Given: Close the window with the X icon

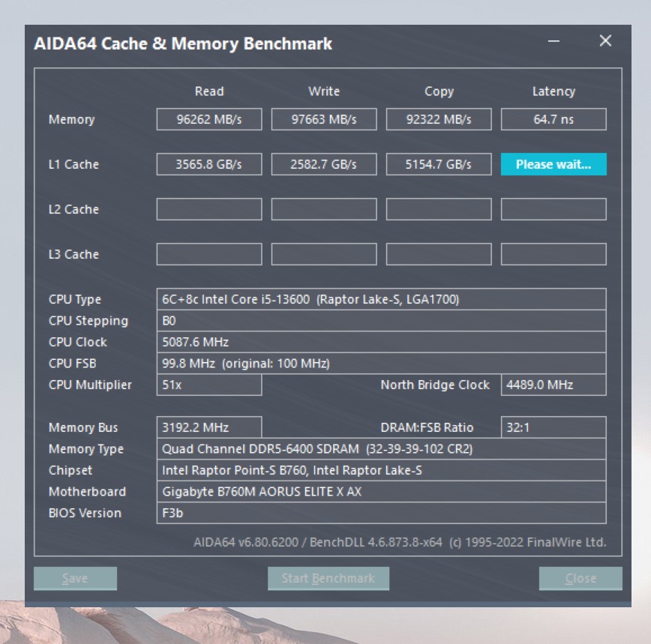Looking at the screenshot, I should click(x=605, y=40).
